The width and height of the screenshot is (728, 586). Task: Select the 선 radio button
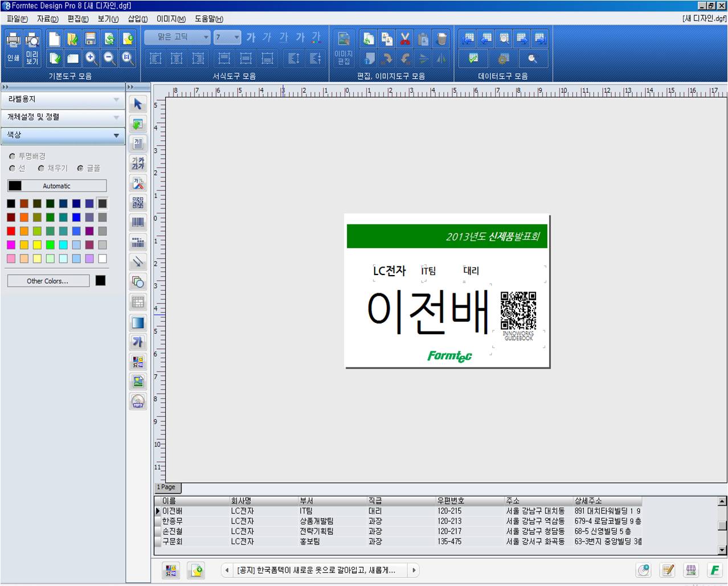13,169
